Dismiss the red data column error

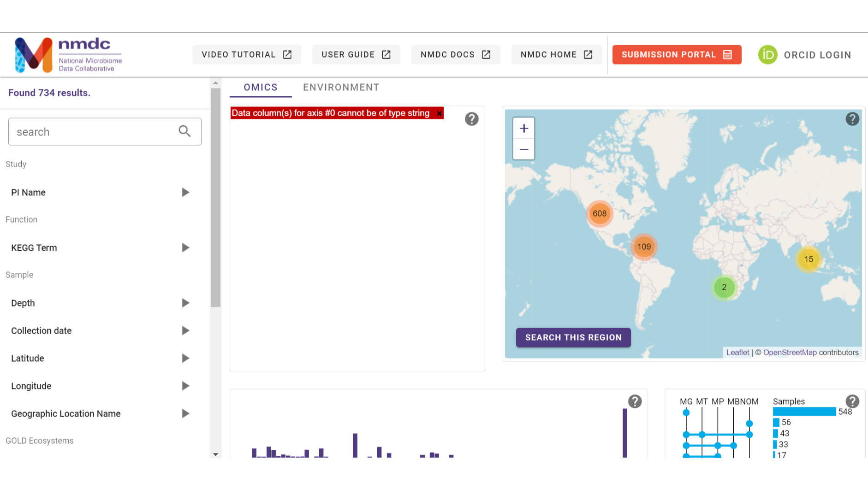[x=439, y=113]
